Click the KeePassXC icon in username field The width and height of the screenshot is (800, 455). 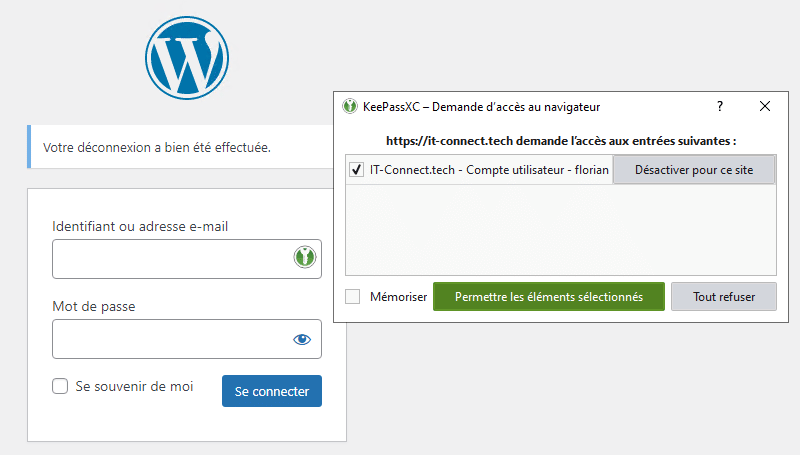click(x=305, y=257)
